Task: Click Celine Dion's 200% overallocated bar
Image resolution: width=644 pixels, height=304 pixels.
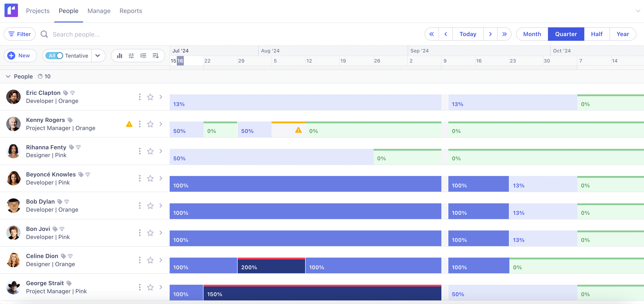Action: tap(271, 266)
